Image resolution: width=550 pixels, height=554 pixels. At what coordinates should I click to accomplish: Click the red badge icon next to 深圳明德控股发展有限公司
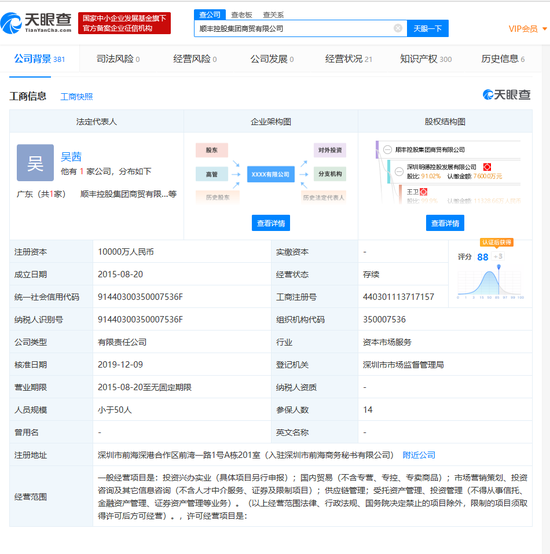487,167
